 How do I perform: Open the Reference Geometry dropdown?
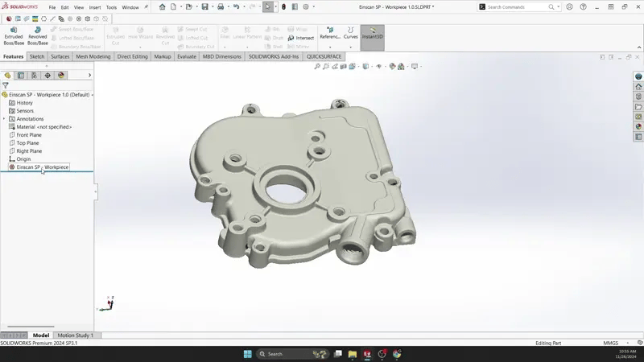[x=330, y=47]
